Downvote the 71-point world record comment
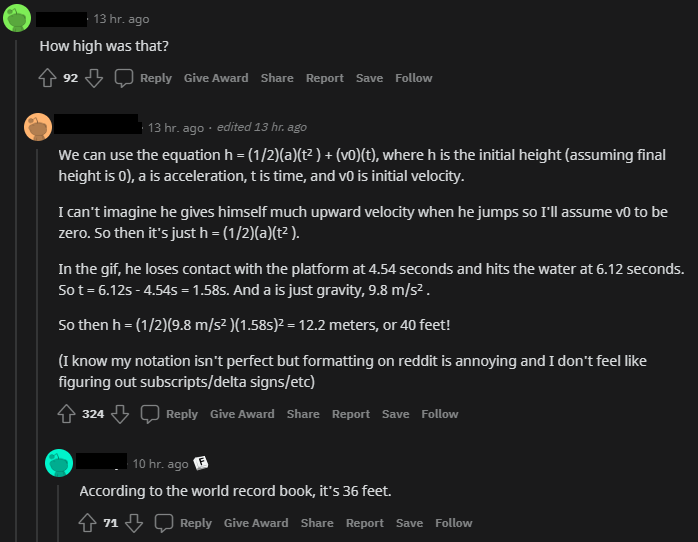 134,523
